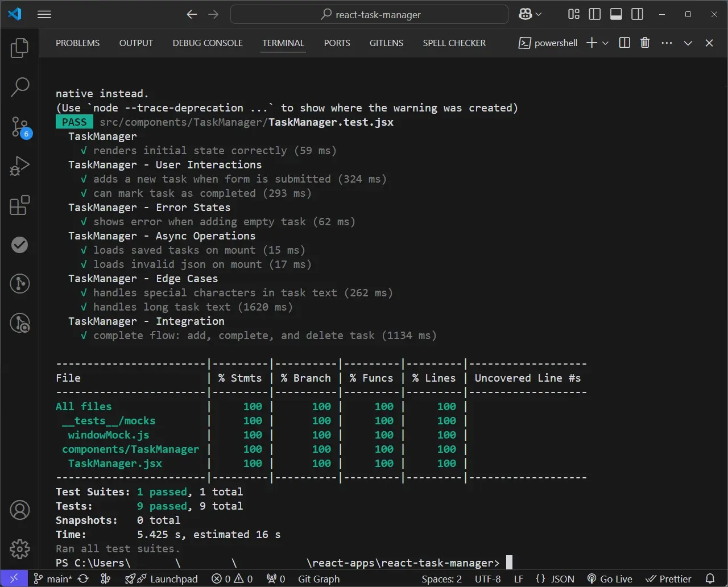
Task: Switch to the PROBLEMS tab
Action: pyautogui.click(x=78, y=43)
